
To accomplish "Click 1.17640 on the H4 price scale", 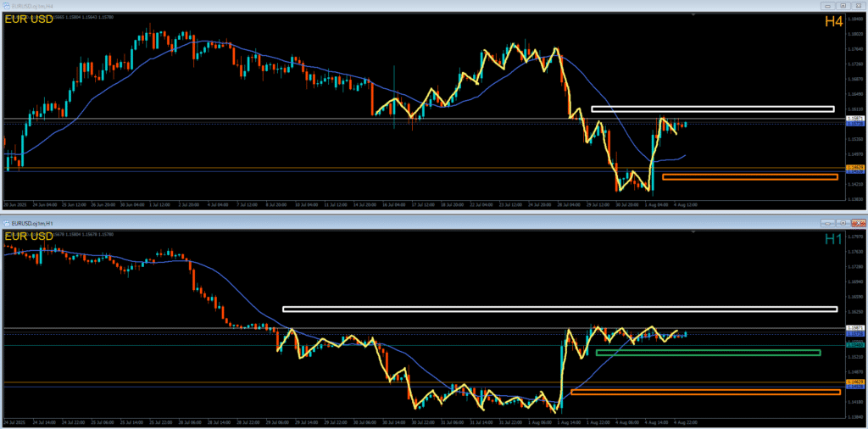I will click(856, 48).
